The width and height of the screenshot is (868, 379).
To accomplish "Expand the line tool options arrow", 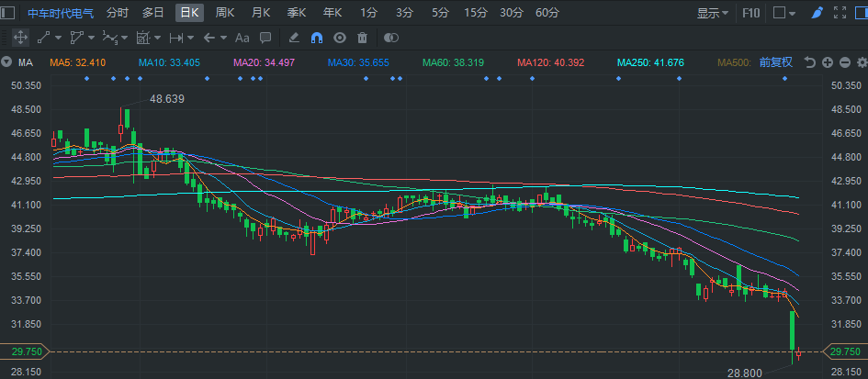I will [58, 38].
